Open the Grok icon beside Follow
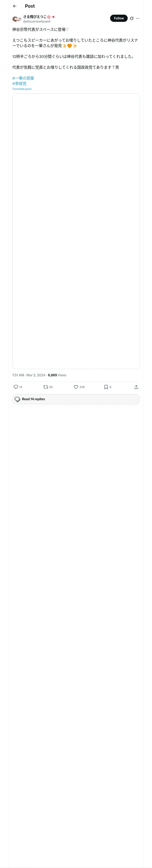This screenshot has height=868, width=152. [132, 18]
